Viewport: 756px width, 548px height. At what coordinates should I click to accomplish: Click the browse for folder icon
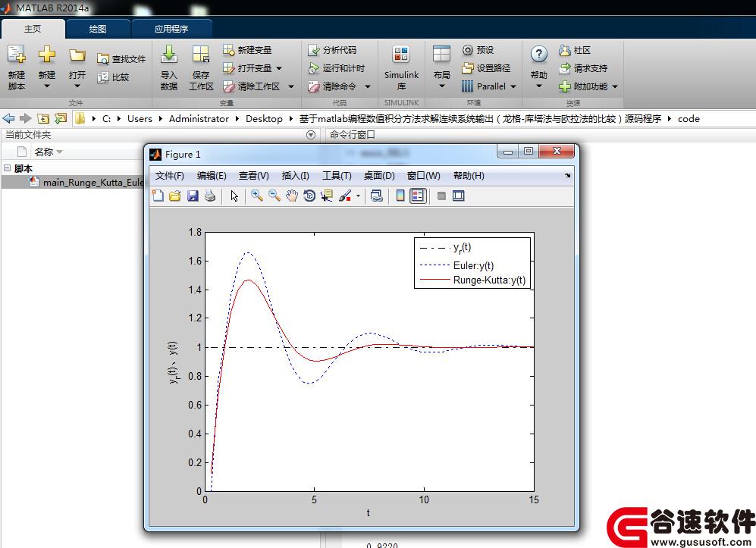click(x=61, y=118)
